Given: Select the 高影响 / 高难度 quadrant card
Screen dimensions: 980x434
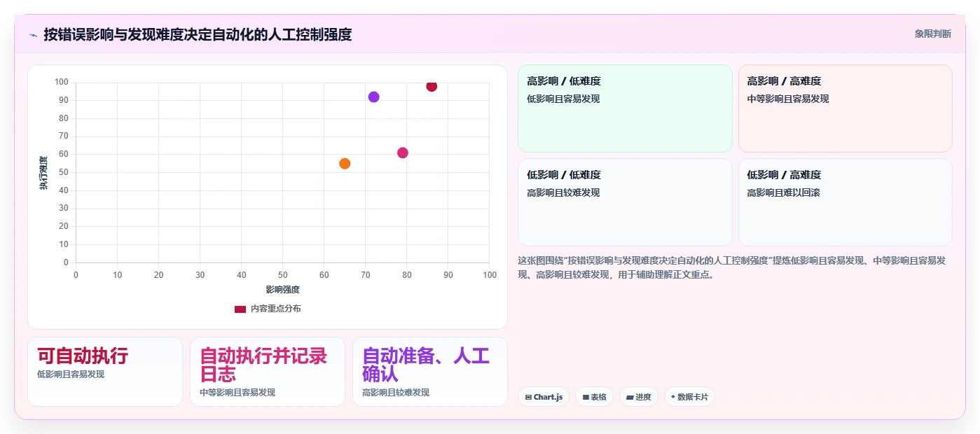Looking at the screenshot, I should pyautogui.click(x=846, y=108).
